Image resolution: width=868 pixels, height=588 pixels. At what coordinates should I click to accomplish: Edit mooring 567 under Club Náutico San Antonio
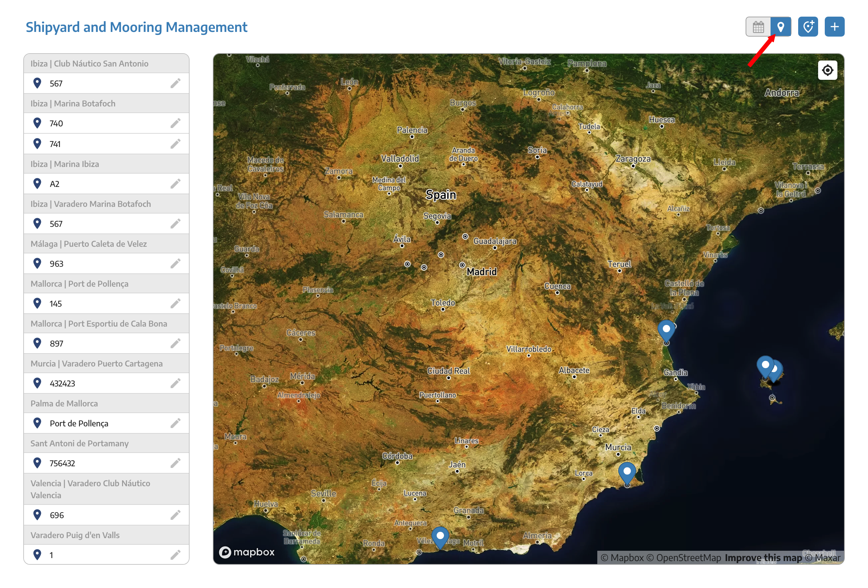[176, 83]
